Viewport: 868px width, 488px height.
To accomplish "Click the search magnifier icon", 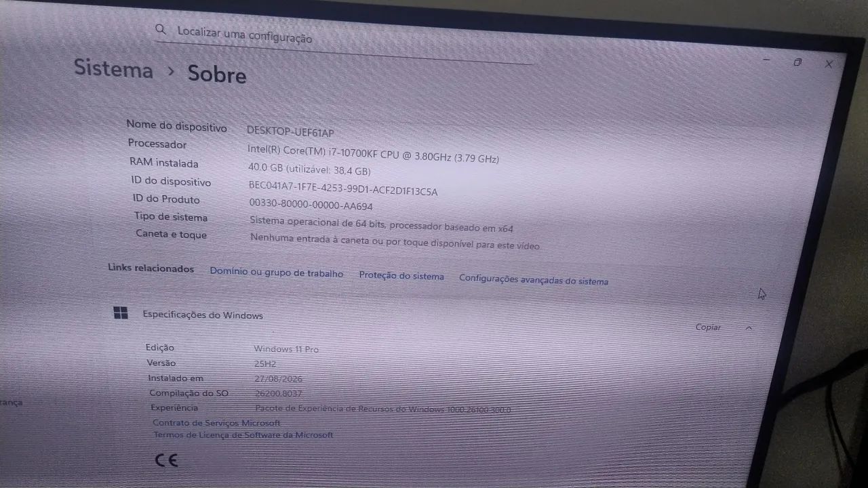I will pos(161,29).
